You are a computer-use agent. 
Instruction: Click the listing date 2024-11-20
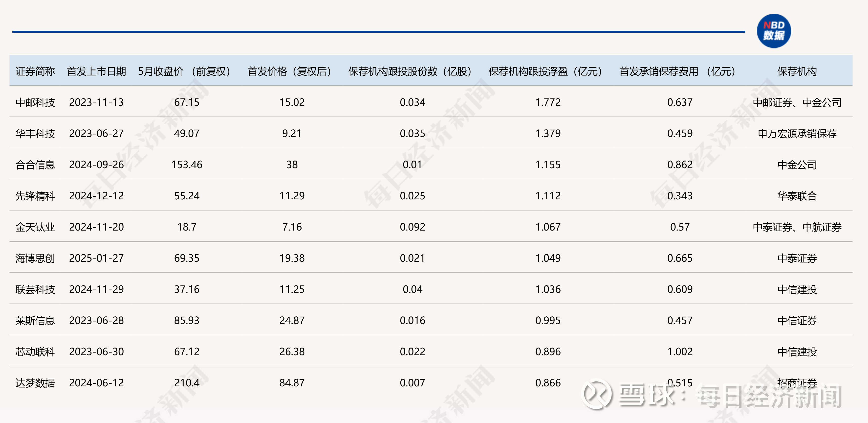tap(96, 227)
